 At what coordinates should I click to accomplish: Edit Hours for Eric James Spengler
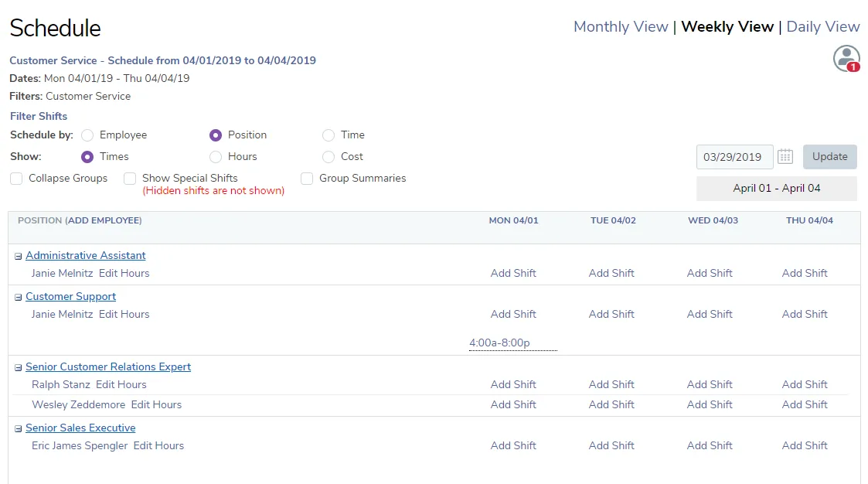[158, 446]
